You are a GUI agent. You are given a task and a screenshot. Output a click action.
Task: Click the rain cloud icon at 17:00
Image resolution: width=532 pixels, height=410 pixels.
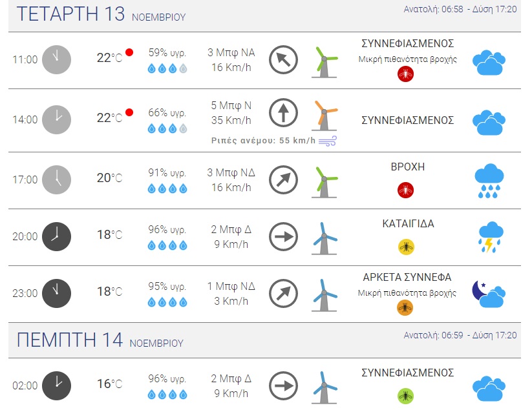[x=489, y=181]
